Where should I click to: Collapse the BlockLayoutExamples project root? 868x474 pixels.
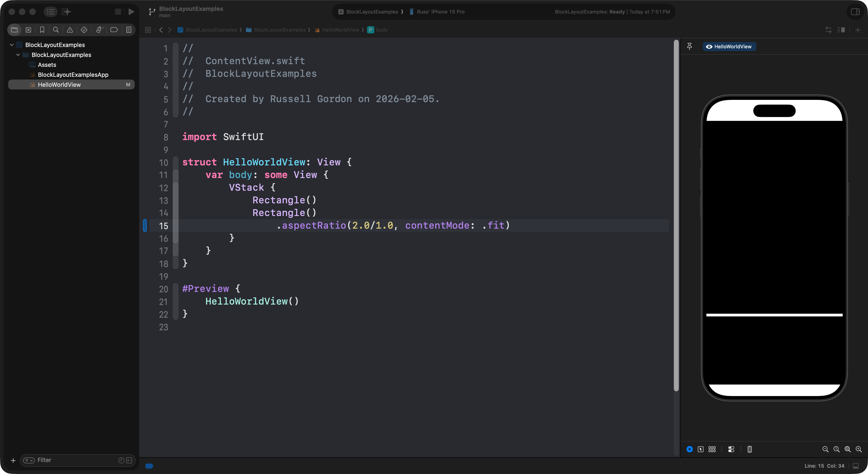[12, 45]
